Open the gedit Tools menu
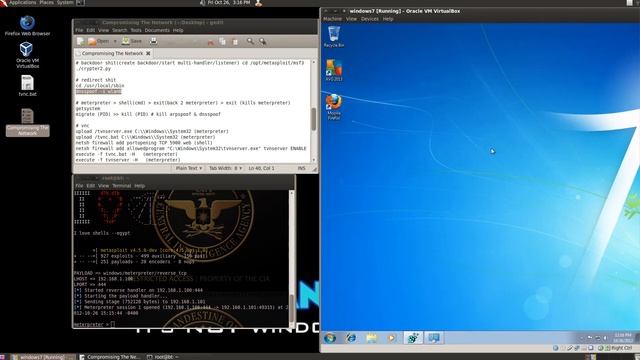 click(x=136, y=30)
